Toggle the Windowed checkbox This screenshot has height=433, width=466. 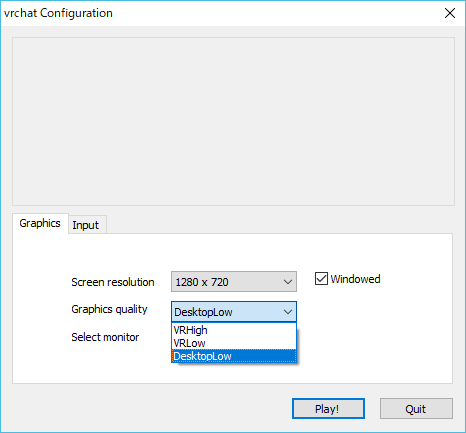(321, 279)
